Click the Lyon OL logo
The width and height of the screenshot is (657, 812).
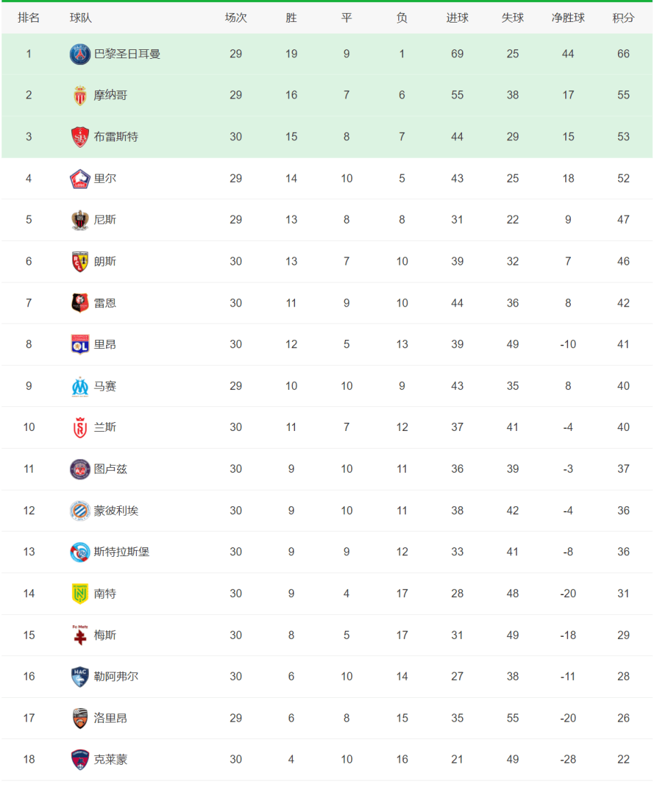[80, 345]
